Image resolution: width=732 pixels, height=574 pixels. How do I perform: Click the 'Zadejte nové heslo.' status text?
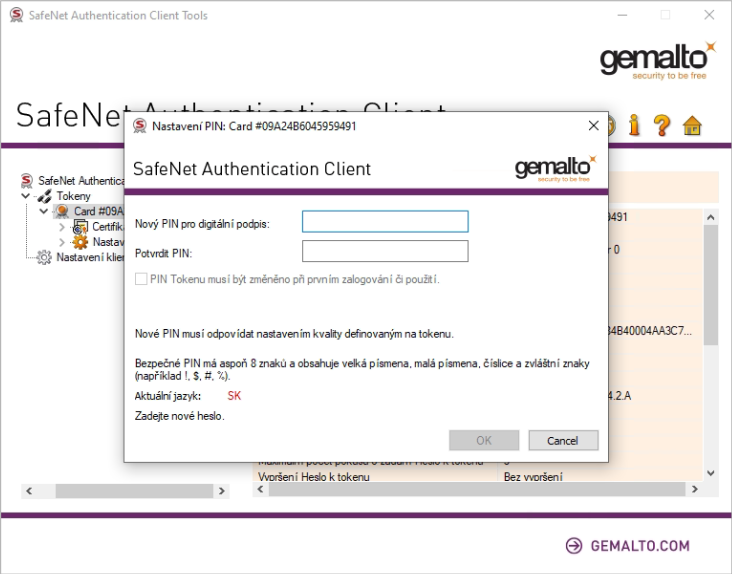180,416
